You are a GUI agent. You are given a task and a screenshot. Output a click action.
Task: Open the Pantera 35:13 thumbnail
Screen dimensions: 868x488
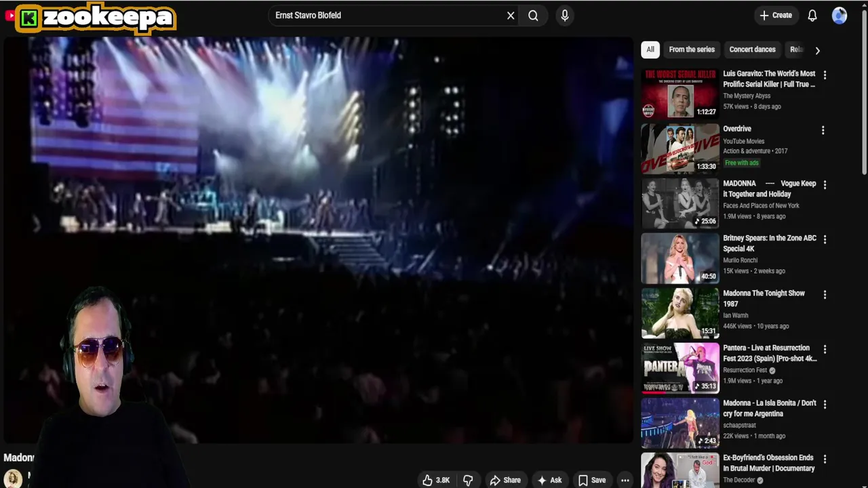680,368
